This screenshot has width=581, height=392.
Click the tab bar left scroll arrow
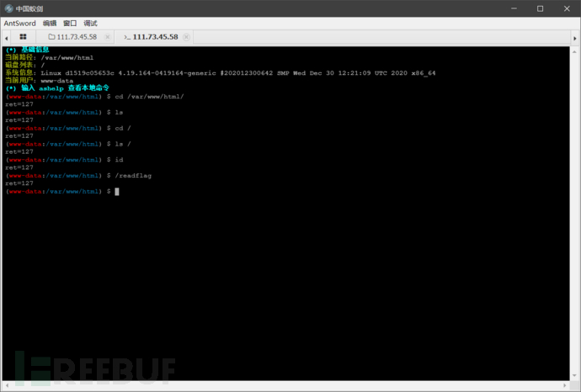point(6,38)
